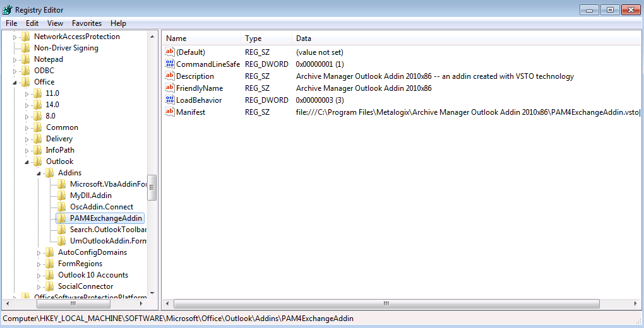The width and height of the screenshot is (644, 328).
Task: Collapse the Office key
Action: 15,83
